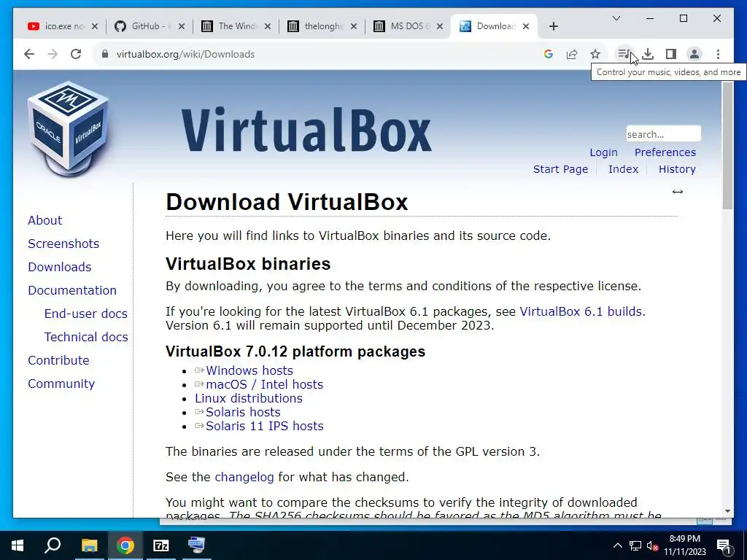
Task: Open Chrome's three-dot menu
Action: [x=718, y=54]
